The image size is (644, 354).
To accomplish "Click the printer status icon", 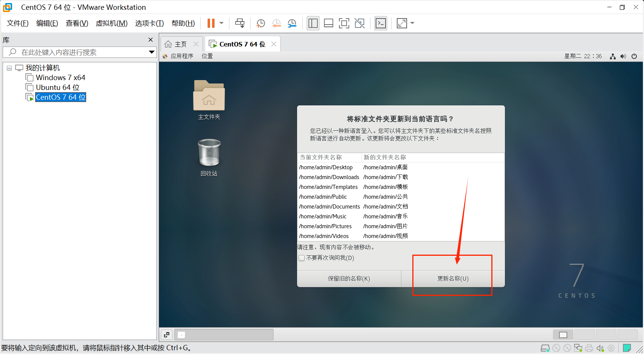I will [x=589, y=348].
